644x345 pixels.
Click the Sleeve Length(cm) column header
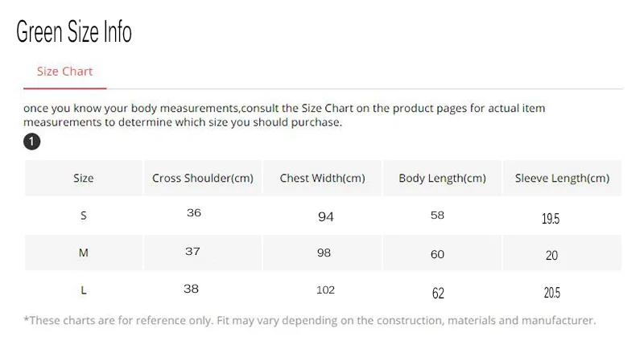pos(562,179)
